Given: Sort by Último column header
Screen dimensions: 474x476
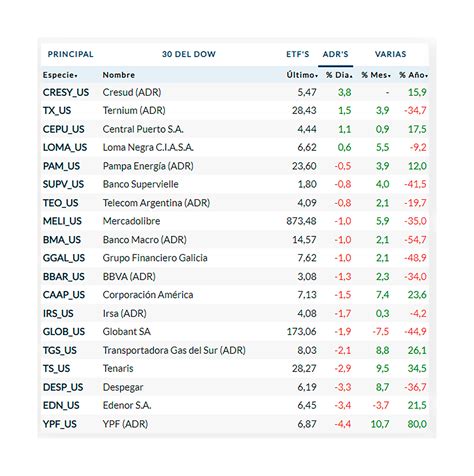Looking at the screenshot, I should pyautogui.click(x=302, y=75).
